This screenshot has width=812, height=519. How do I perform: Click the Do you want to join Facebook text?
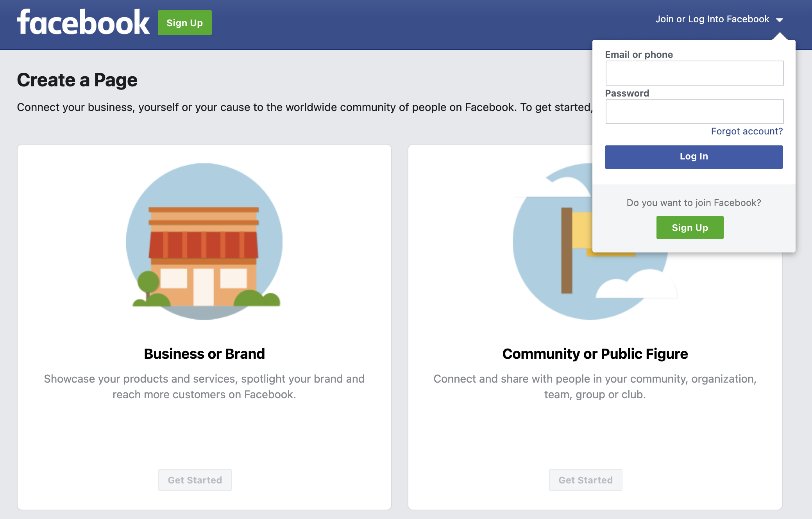click(694, 202)
